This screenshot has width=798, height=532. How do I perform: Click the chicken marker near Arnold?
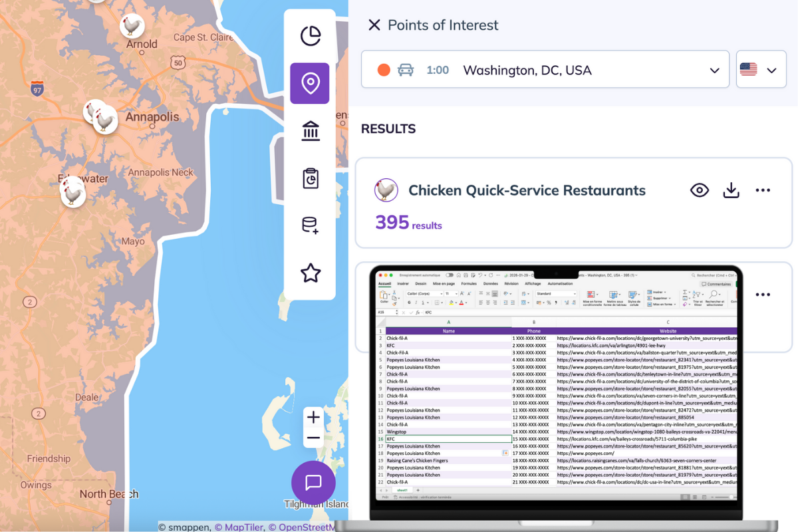pyautogui.click(x=132, y=26)
